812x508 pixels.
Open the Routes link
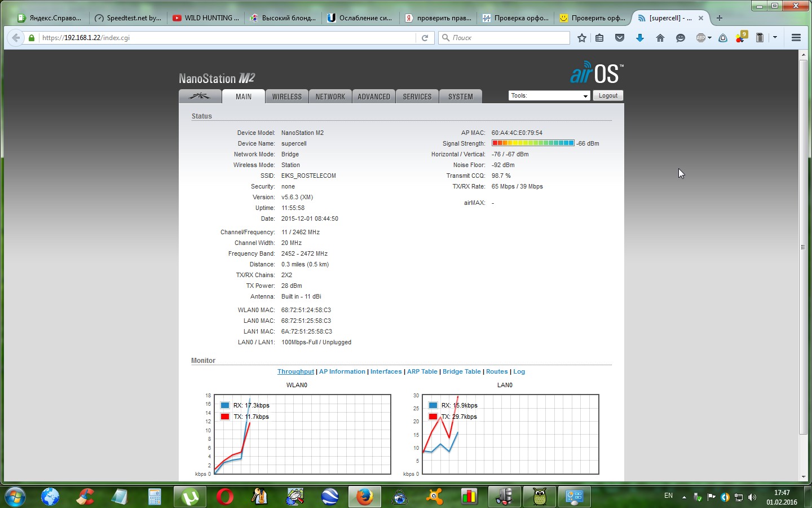coord(497,371)
